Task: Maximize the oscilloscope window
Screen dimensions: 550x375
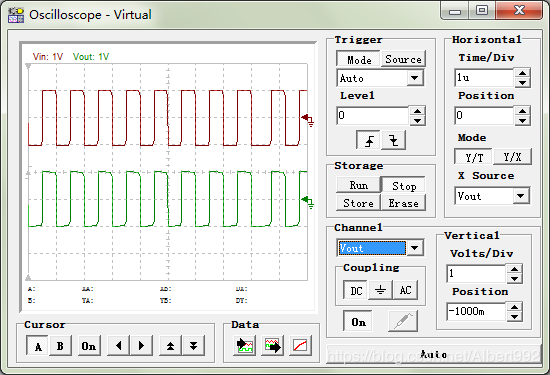Action: click(482, 11)
